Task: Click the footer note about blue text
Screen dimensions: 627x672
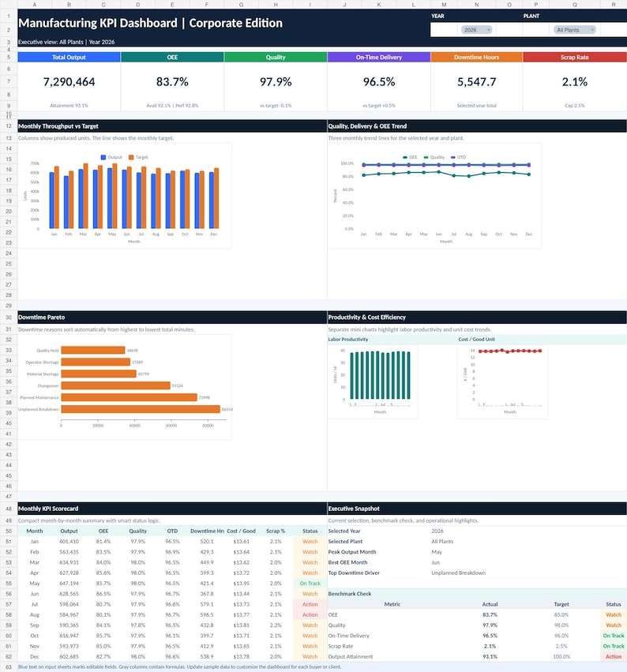Action: [x=179, y=666]
